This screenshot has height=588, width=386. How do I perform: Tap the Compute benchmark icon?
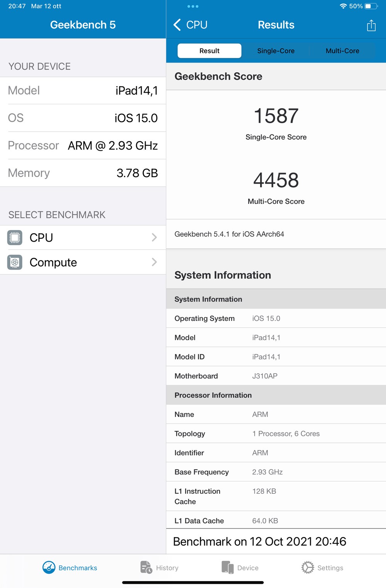point(15,262)
